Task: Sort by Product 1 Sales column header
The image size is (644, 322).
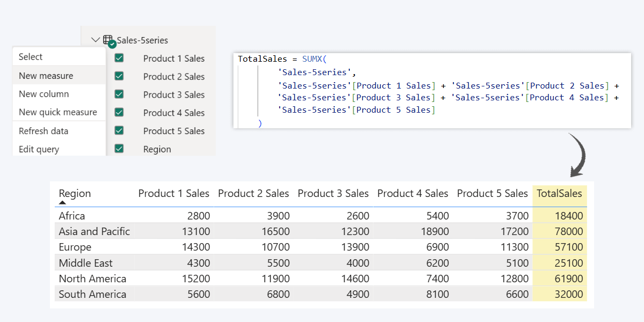Action: pyautogui.click(x=174, y=194)
